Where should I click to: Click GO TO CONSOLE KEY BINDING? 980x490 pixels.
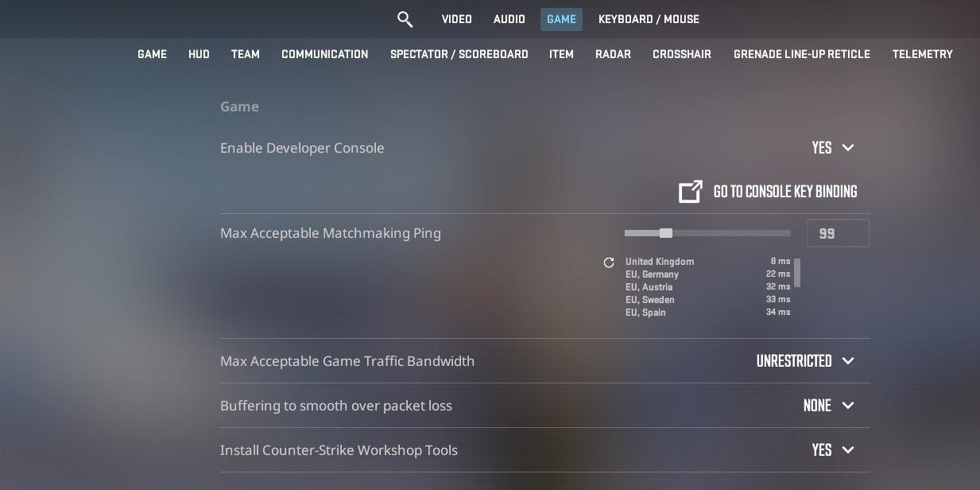point(784,192)
